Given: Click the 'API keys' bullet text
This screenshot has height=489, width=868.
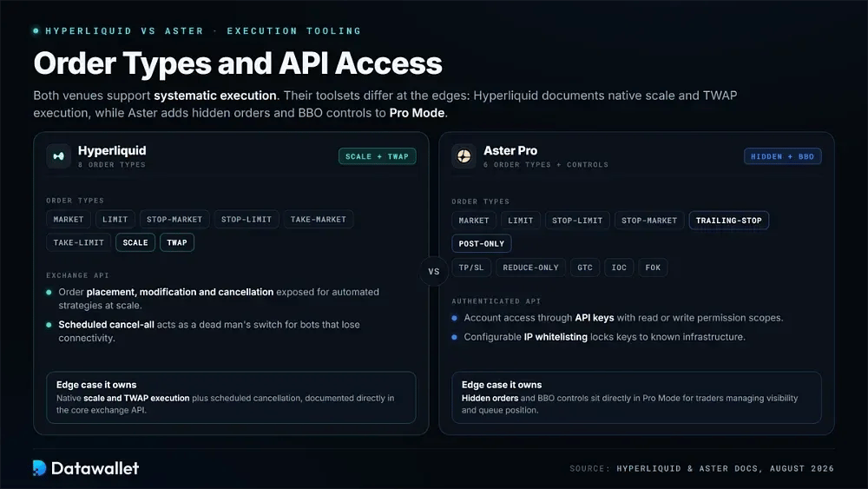Looking at the screenshot, I should pos(595,318).
